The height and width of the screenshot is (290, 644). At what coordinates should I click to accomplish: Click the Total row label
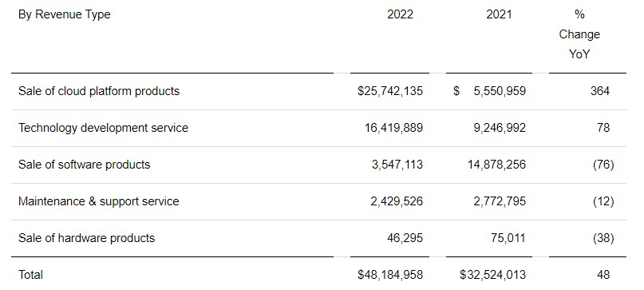click(x=30, y=275)
